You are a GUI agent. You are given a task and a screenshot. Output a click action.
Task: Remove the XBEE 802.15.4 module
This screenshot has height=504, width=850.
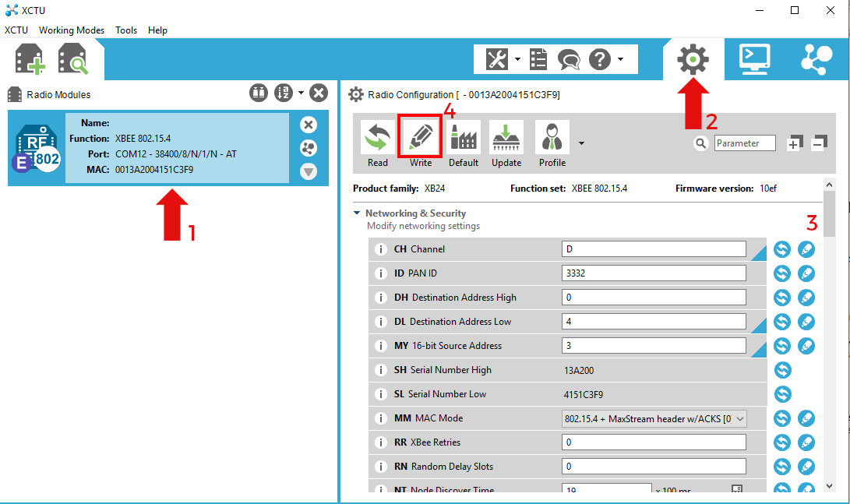309,125
